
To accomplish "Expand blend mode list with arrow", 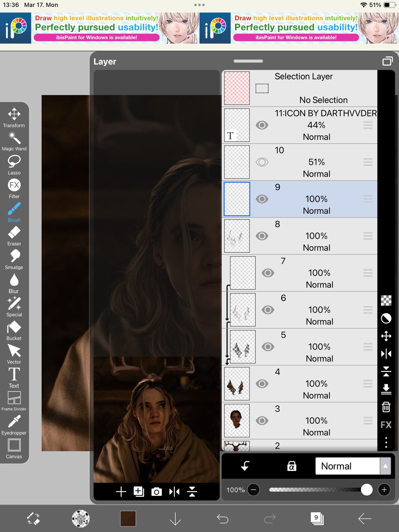I will click(x=385, y=466).
